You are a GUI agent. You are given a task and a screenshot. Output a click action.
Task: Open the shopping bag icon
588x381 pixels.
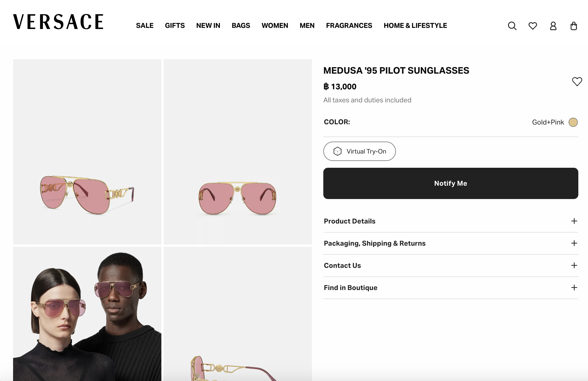tap(574, 26)
